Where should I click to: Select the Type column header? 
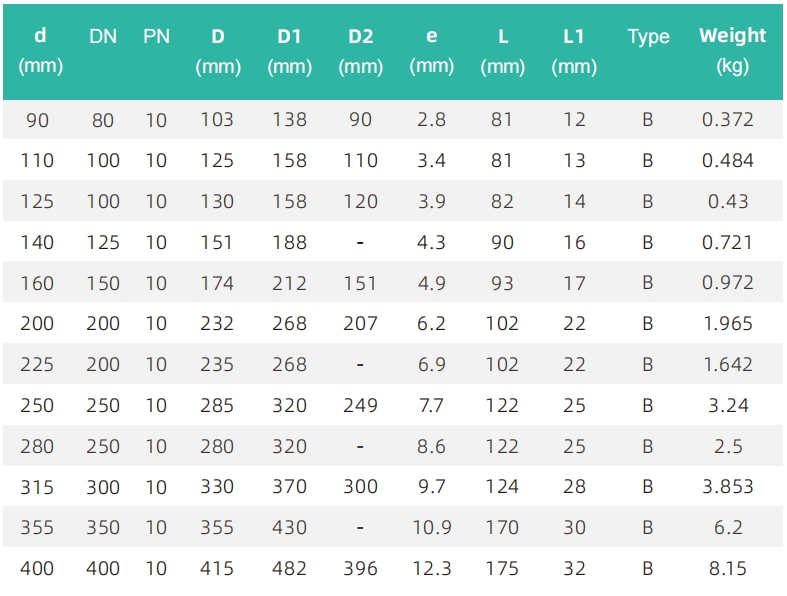click(x=648, y=37)
